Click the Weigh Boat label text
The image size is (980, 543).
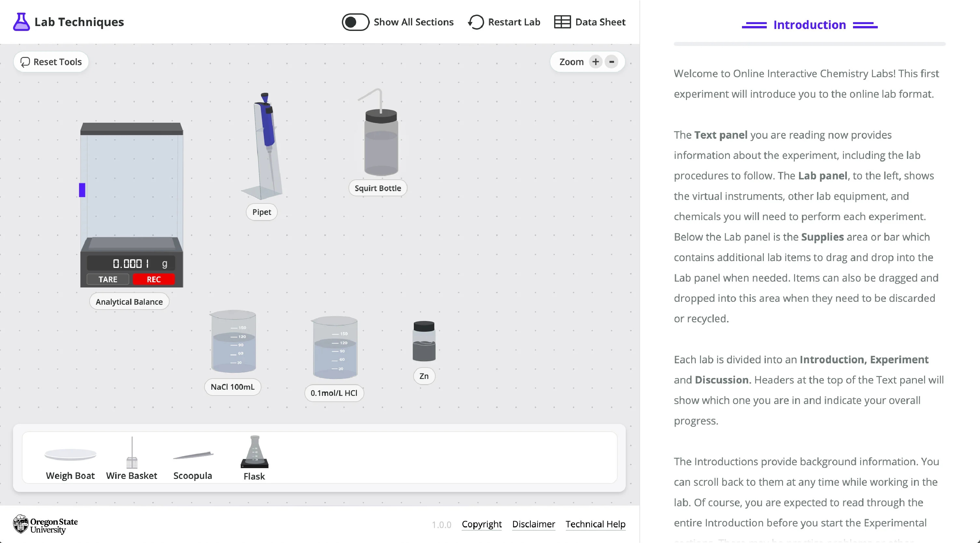[70, 476]
